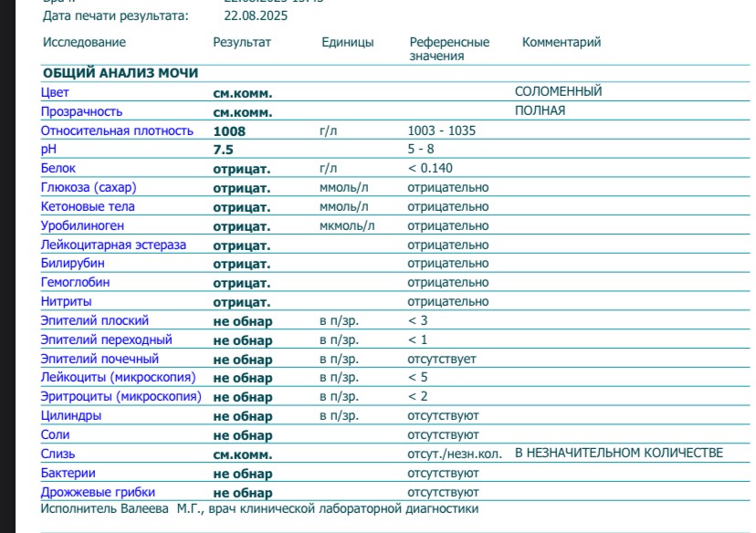Click 'Относительная плотность' label
The image size is (756, 533).
(x=117, y=131)
